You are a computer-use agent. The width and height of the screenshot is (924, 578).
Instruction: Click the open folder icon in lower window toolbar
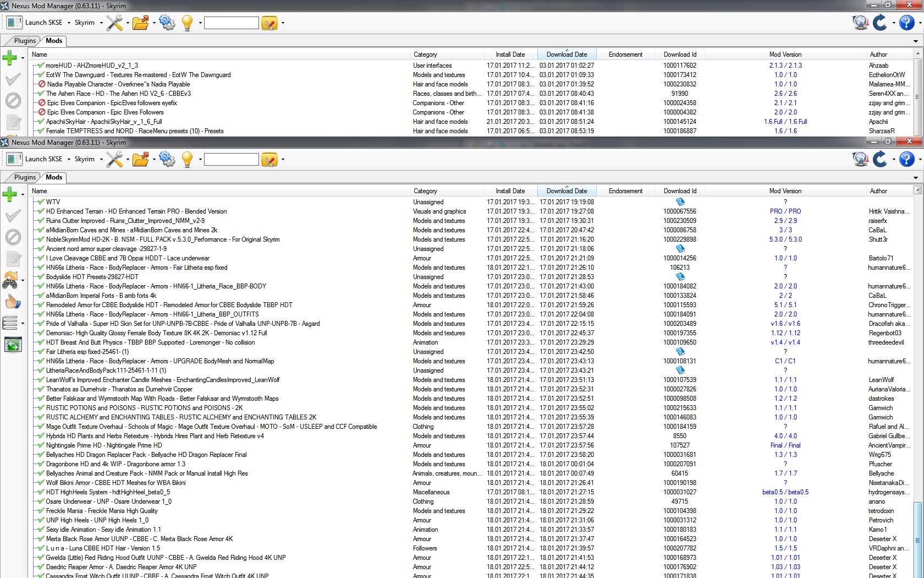[140, 160]
